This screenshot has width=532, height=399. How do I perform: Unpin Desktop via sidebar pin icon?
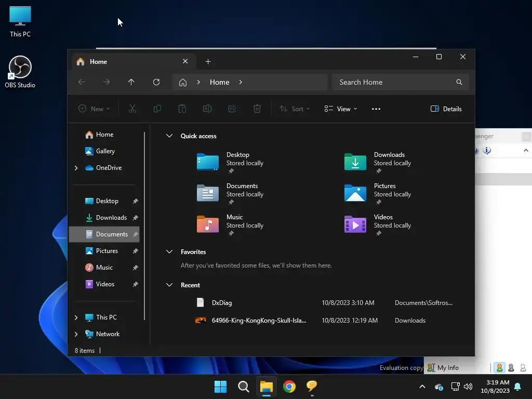tap(136, 201)
